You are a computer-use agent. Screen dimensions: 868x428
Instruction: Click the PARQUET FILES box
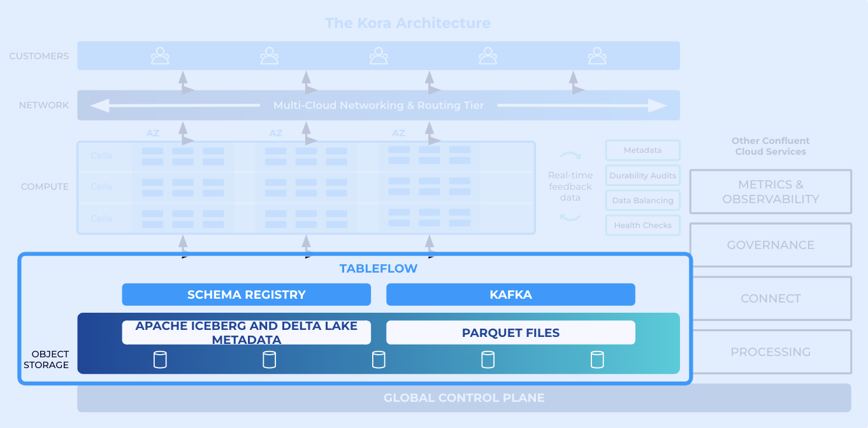[x=511, y=332]
